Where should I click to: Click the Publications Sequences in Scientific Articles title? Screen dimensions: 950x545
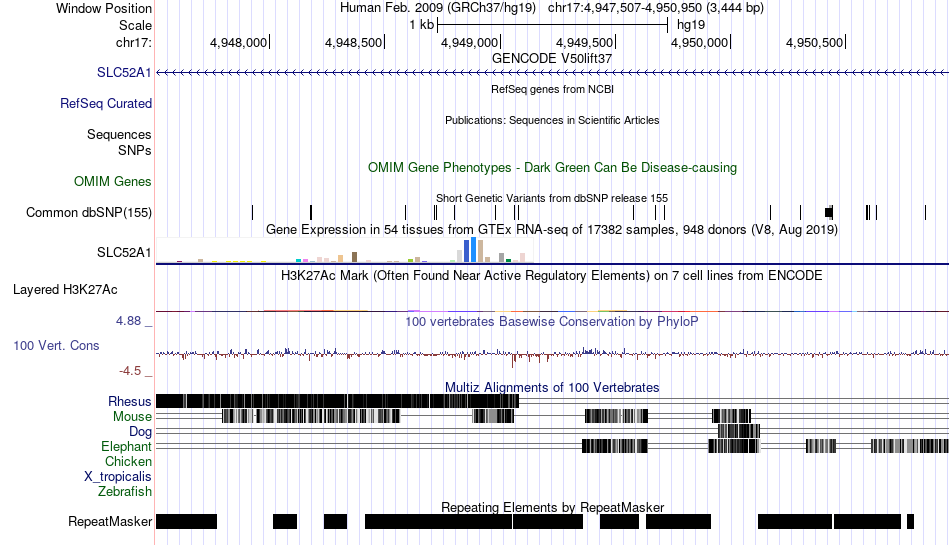[x=552, y=121]
